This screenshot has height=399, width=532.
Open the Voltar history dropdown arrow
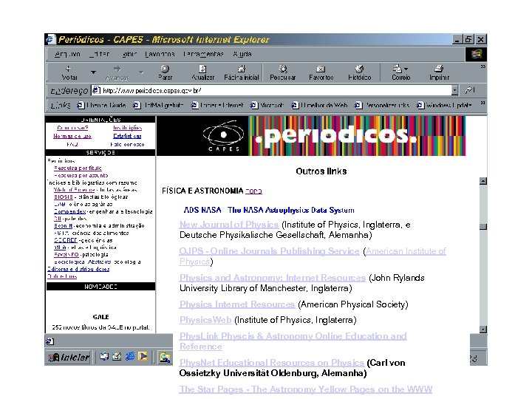click(x=93, y=72)
